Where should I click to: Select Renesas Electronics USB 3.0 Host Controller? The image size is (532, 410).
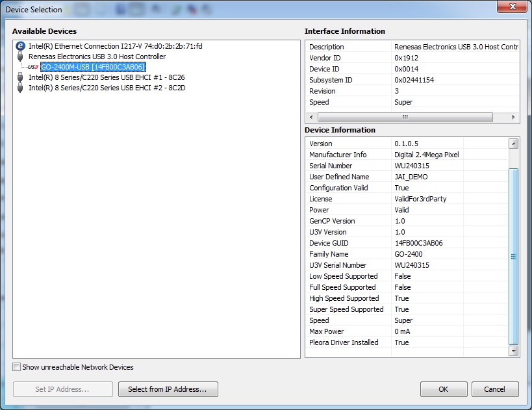click(x=97, y=57)
